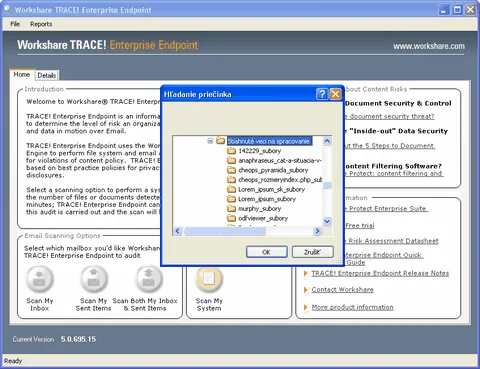Select the Lorem_ipsum_sk_subory folder

[x=266, y=189]
